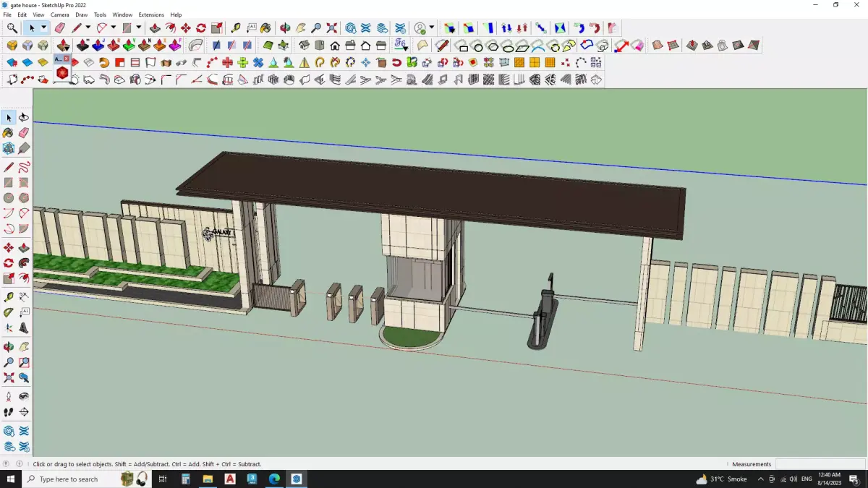This screenshot has height=488, width=868.
Task: Open the Select tool dropdown arrow
Action: point(43,28)
